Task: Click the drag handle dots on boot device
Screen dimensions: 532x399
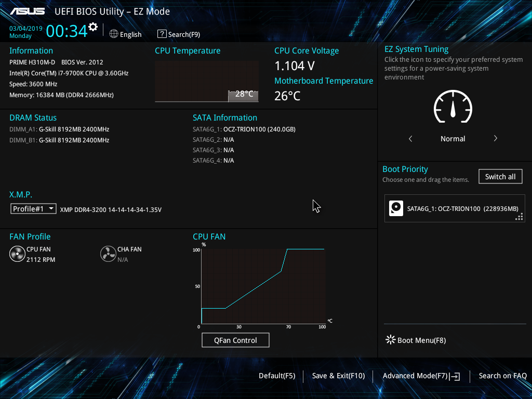Action: [519, 217]
